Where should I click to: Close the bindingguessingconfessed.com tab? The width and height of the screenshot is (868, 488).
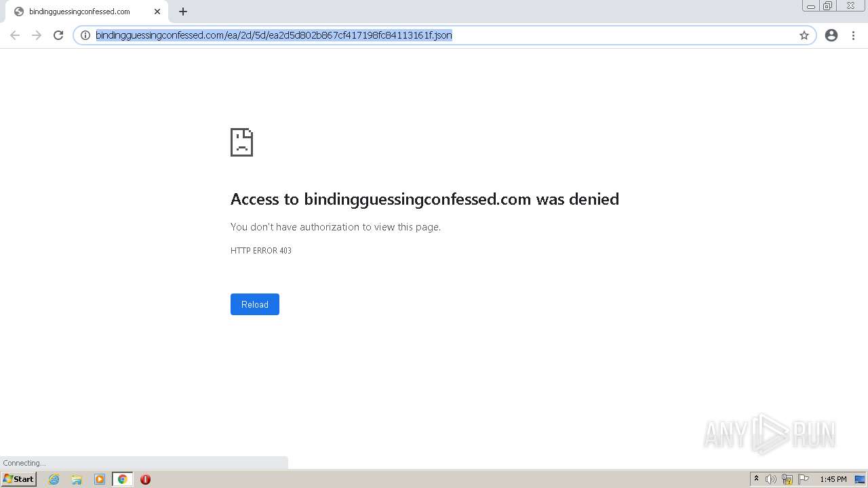point(157,12)
